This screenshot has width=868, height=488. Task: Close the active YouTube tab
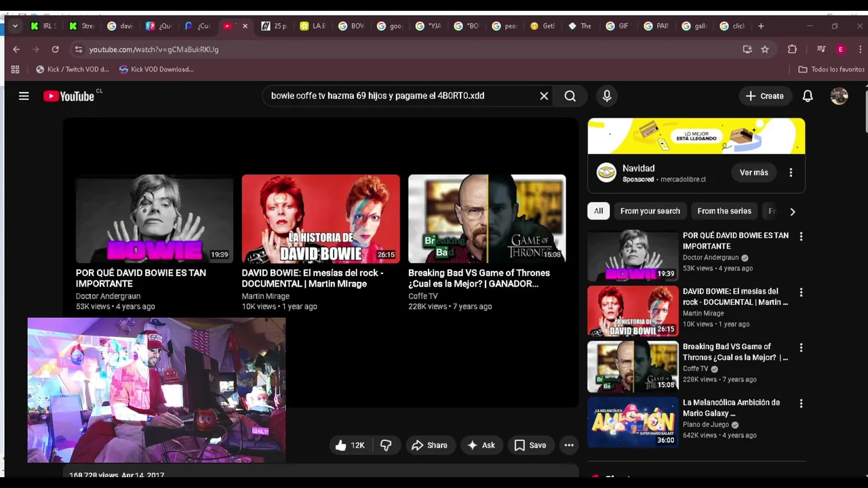(x=245, y=26)
